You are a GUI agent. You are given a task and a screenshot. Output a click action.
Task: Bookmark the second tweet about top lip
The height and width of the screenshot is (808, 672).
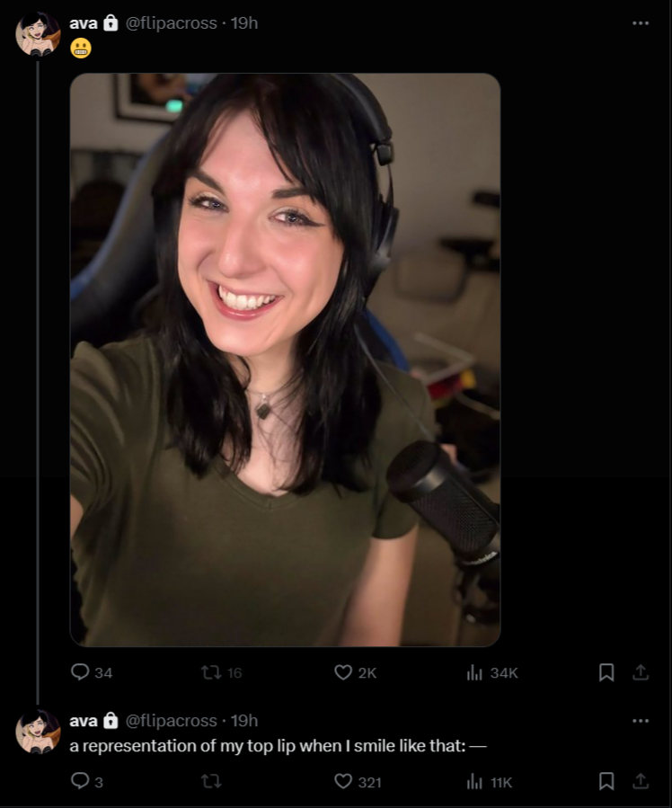[606, 782]
